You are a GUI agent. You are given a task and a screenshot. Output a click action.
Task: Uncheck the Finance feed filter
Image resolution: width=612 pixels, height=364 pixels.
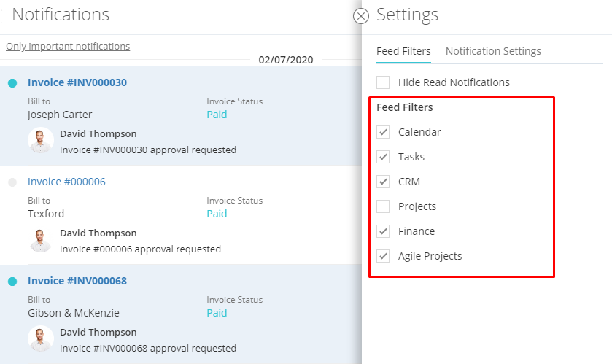click(383, 231)
